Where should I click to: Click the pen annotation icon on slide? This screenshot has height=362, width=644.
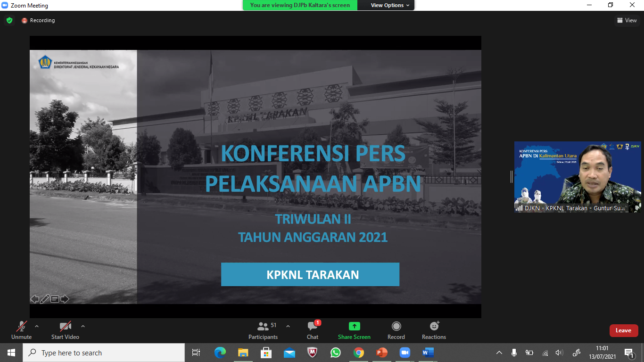(x=45, y=299)
